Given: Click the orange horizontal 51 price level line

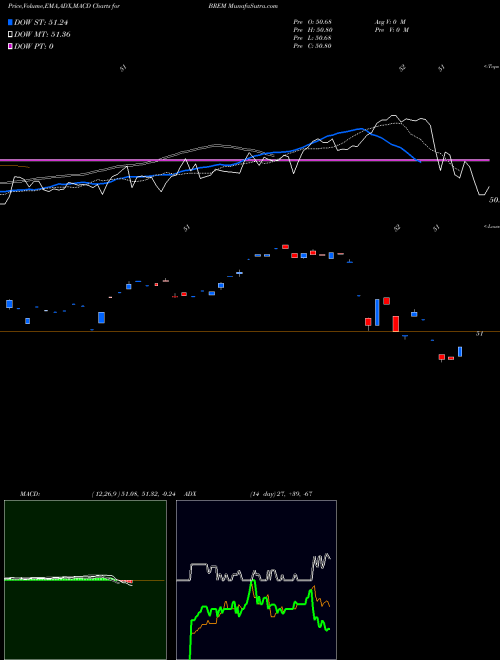Looking at the screenshot, I should pos(250,332).
